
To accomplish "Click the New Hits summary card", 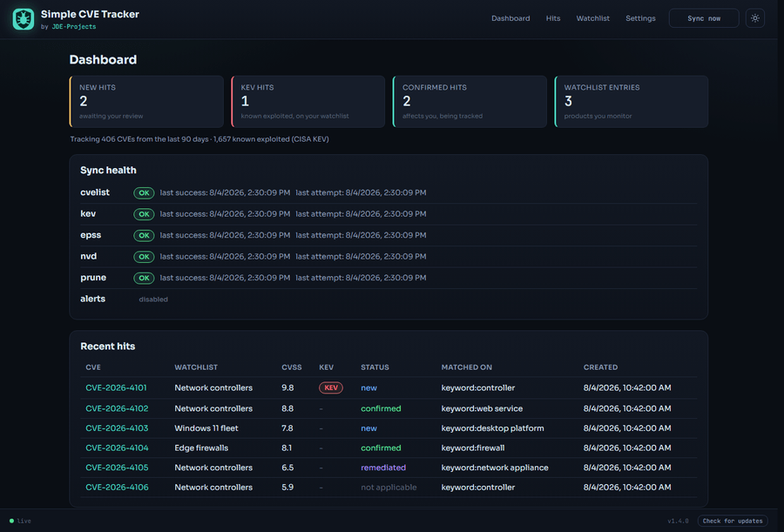I will (146, 102).
